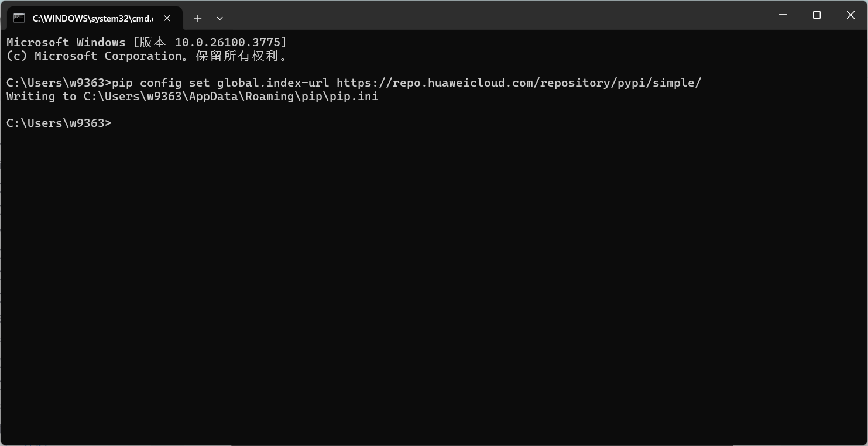Click the maximize window button
Image resolution: width=868 pixels, height=446 pixels.
(816, 15)
